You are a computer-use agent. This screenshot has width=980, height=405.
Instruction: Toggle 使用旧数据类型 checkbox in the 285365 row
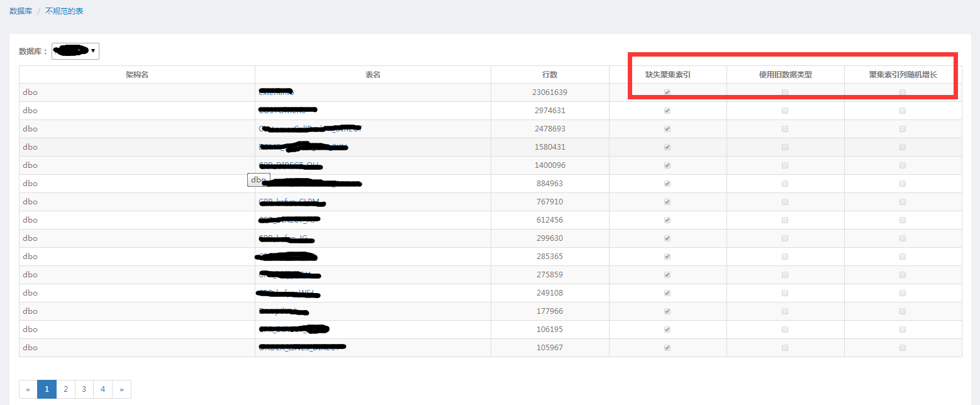point(785,257)
